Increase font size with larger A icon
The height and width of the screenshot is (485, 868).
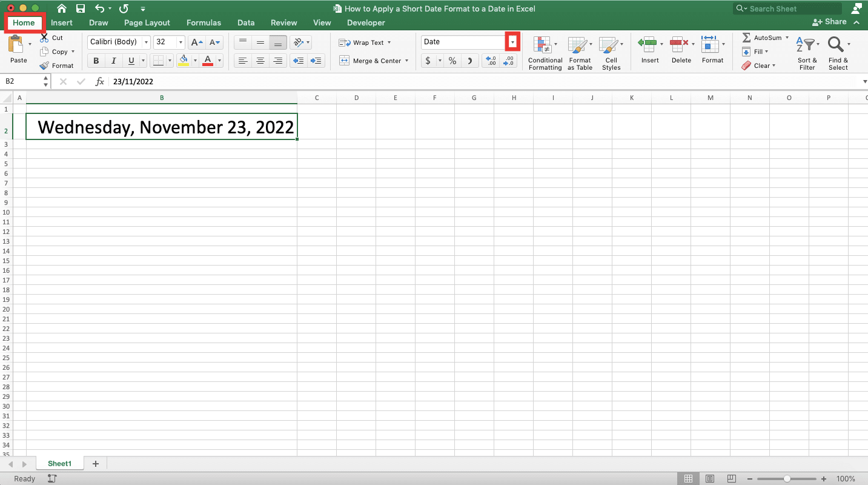tap(196, 42)
